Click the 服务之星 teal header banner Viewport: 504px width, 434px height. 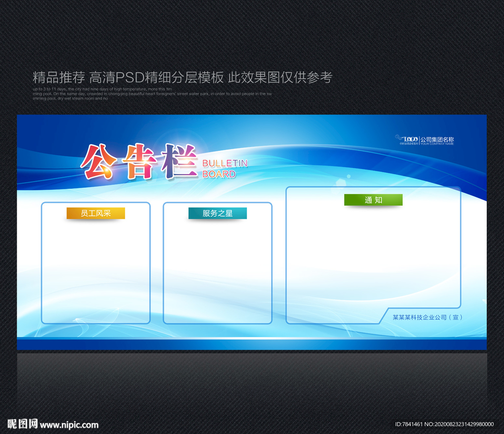pyautogui.click(x=217, y=213)
